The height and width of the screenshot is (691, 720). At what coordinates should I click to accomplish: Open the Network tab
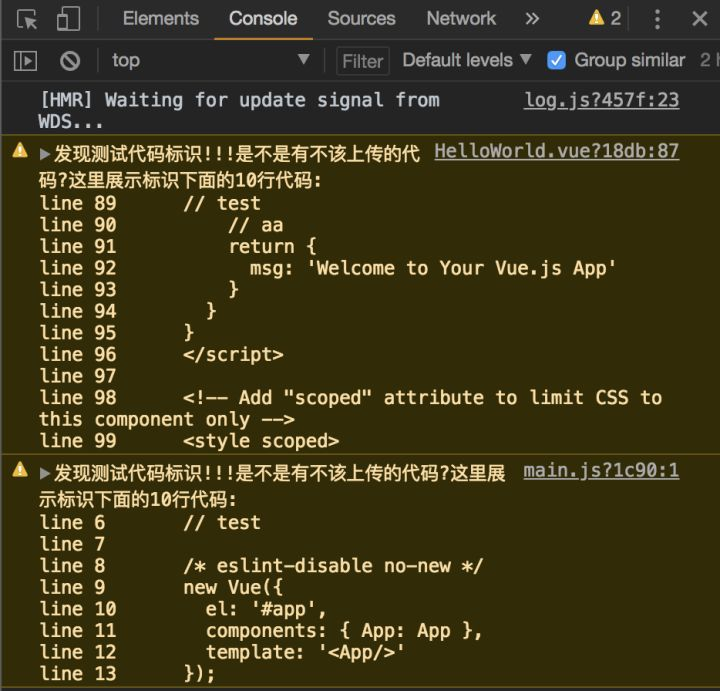point(461,19)
